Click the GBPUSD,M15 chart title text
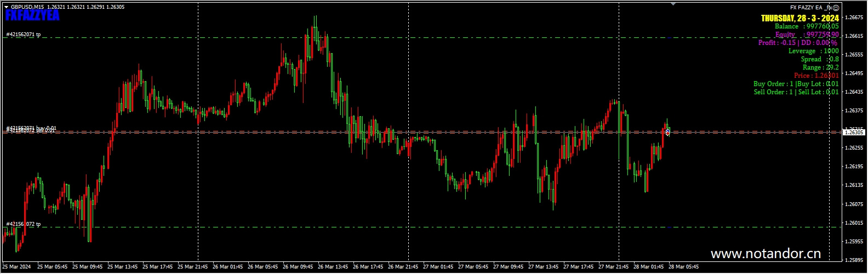The image size is (868, 274). (28, 7)
